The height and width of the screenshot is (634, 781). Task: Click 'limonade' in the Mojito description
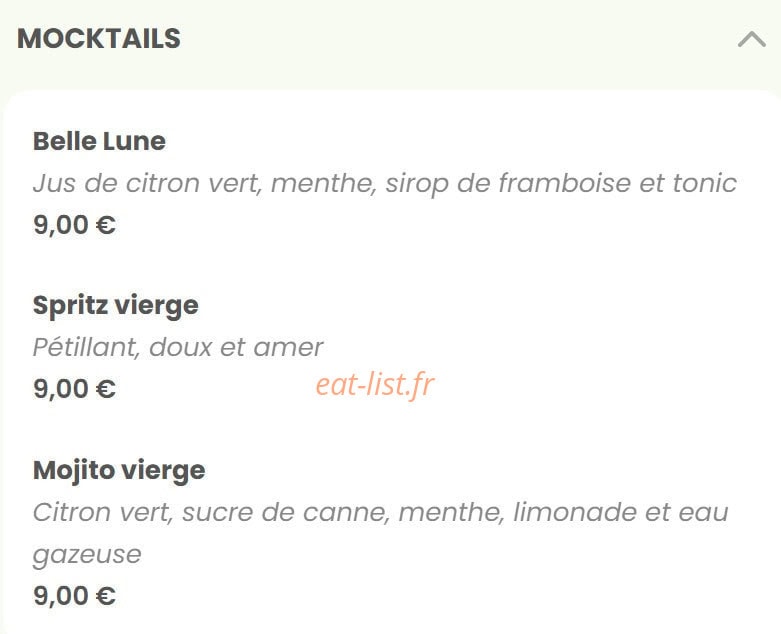coord(574,512)
